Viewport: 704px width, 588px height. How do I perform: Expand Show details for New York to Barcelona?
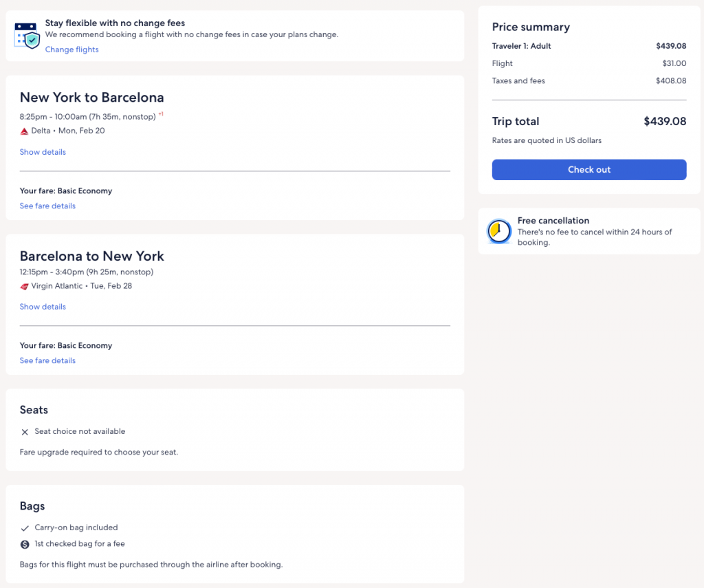click(43, 152)
